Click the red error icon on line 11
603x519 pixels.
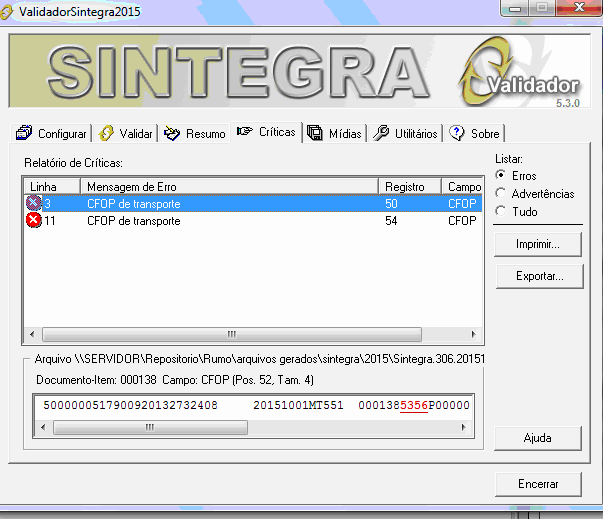pyautogui.click(x=33, y=220)
